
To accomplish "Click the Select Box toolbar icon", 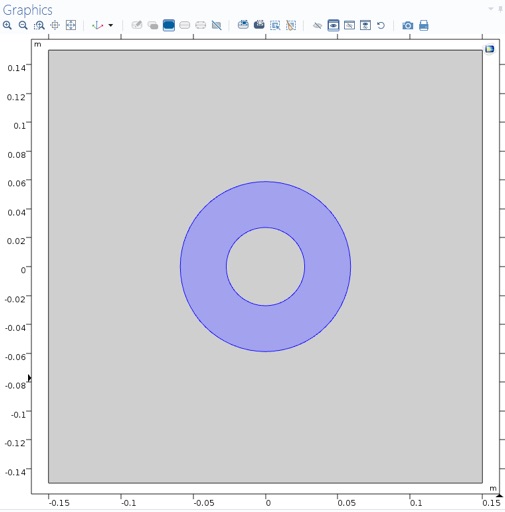I will click(275, 25).
